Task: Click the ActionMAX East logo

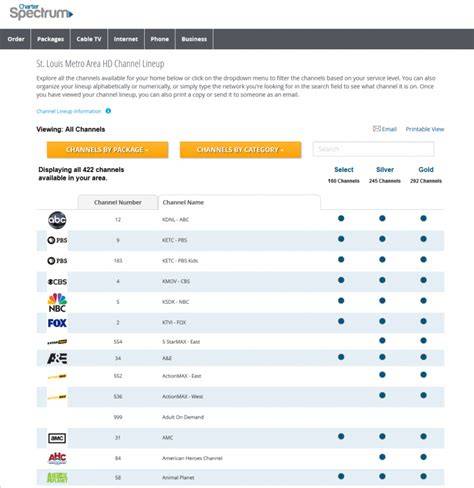Action: point(57,377)
